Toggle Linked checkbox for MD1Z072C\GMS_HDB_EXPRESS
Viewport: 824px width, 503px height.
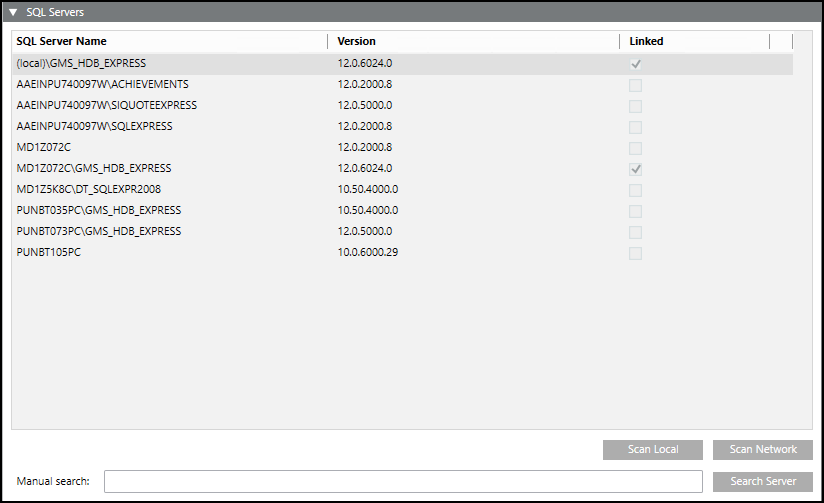pyautogui.click(x=635, y=169)
